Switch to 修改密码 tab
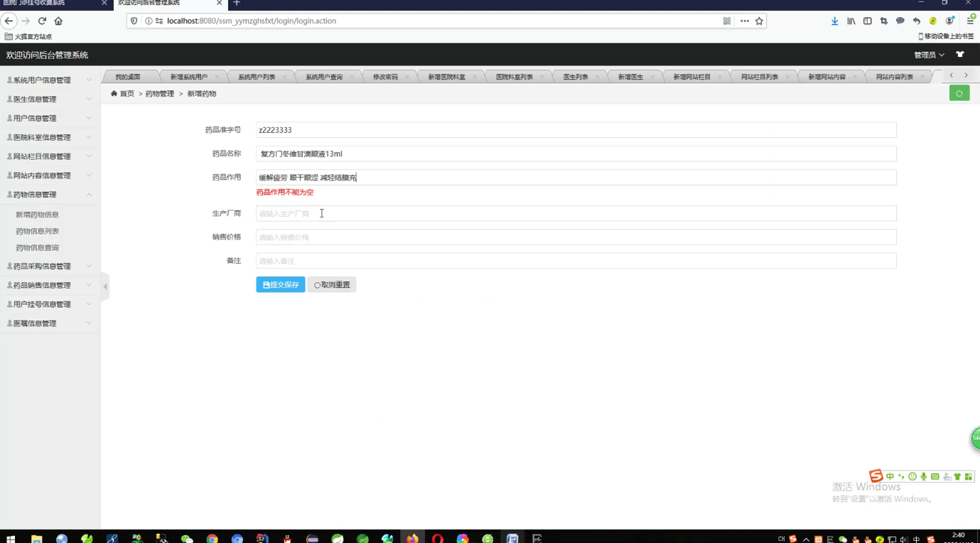The height and width of the screenshot is (543, 980). [x=385, y=77]
